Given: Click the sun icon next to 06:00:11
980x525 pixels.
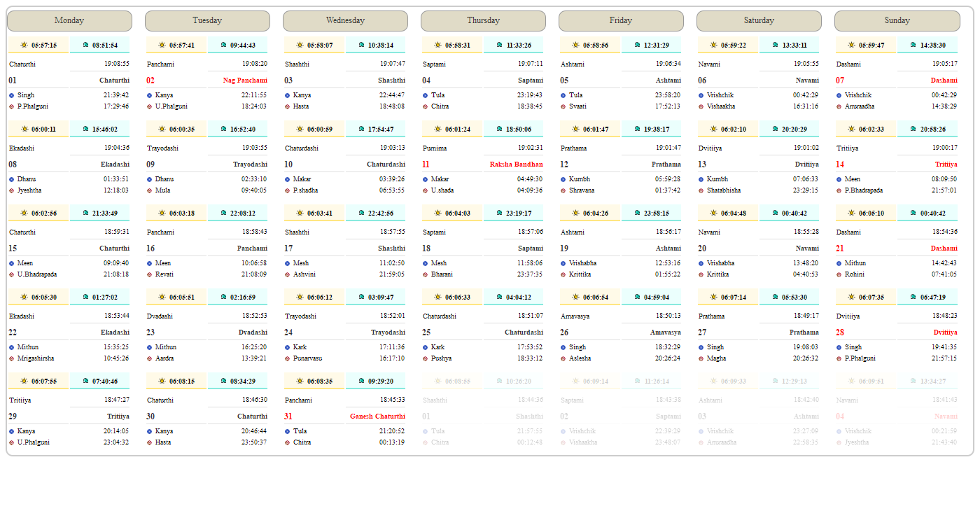Looking at the screenshot, I should coord(24,129).
